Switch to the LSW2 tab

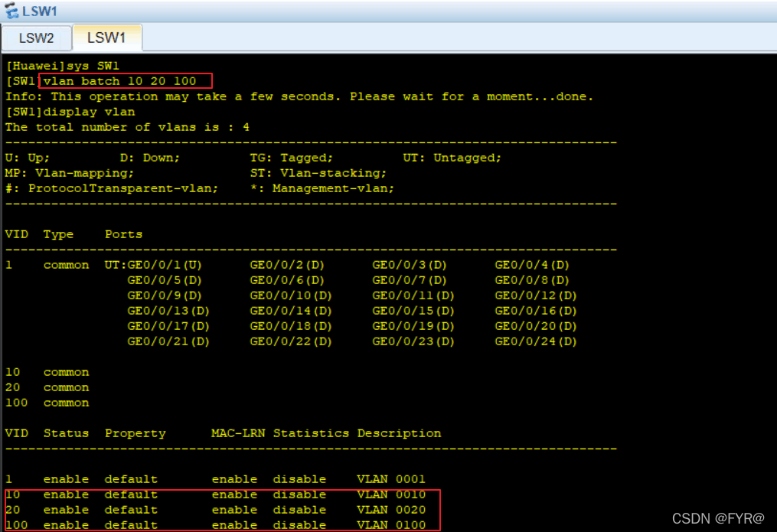[36, 38]
